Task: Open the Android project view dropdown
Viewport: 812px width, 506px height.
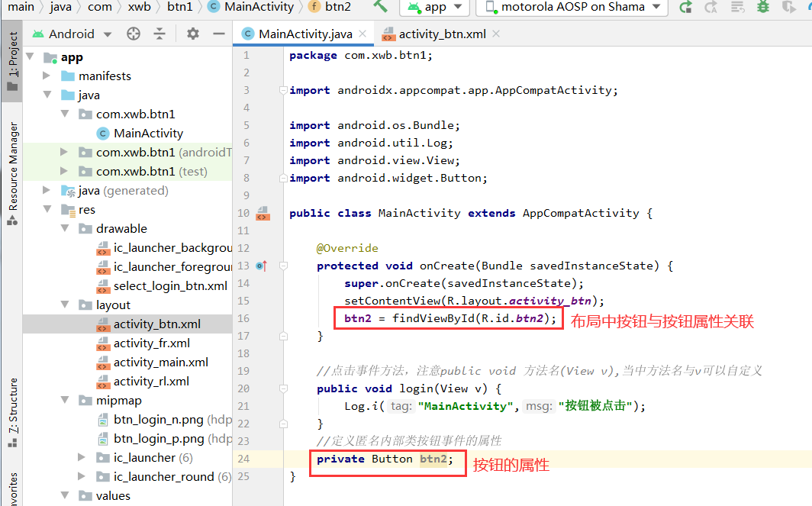Action: point(72,34)
